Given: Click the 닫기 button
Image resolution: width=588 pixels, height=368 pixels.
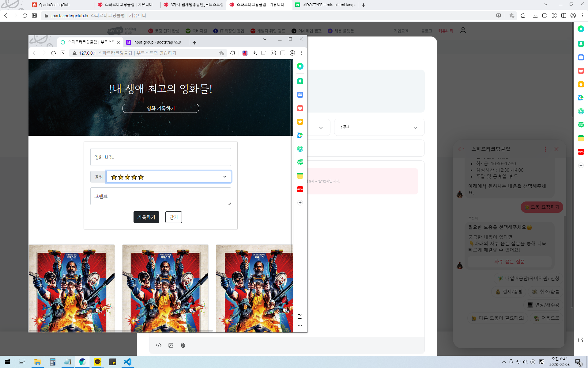Looking at the screenshot, I should click(174, 217).
